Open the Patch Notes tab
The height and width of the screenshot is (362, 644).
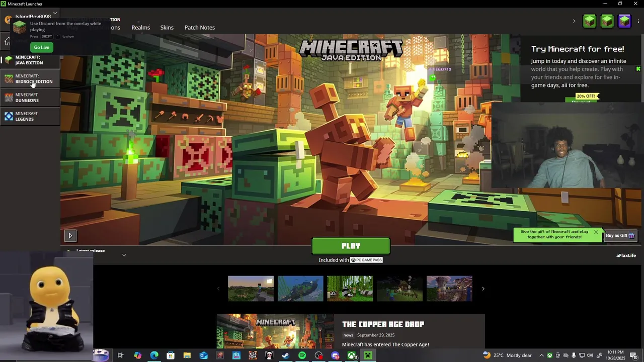200,28
